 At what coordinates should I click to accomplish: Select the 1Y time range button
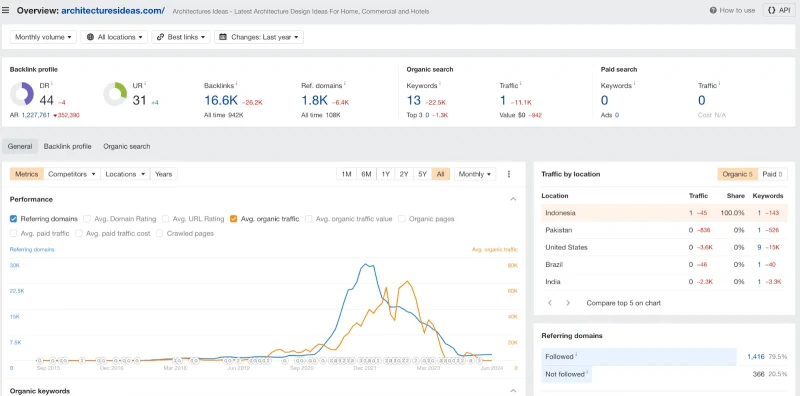point(386,174)
